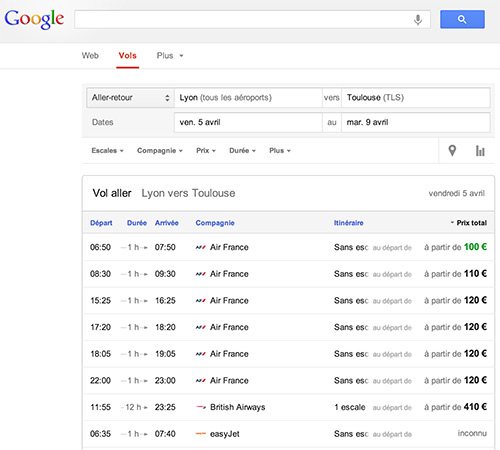The width and height of the screenshot is (500, 450).
Task: Click the 1 escale itinerary text
Action: coord(350,407)
